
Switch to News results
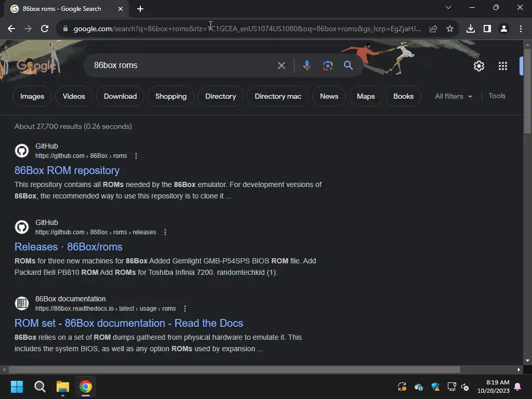pos(329,96)
